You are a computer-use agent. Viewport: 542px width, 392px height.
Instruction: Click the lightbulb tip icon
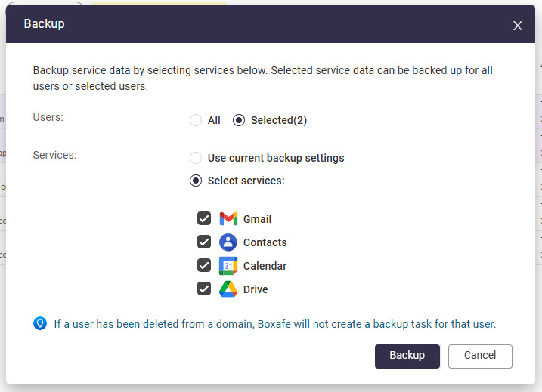click(x=40, y=323)
